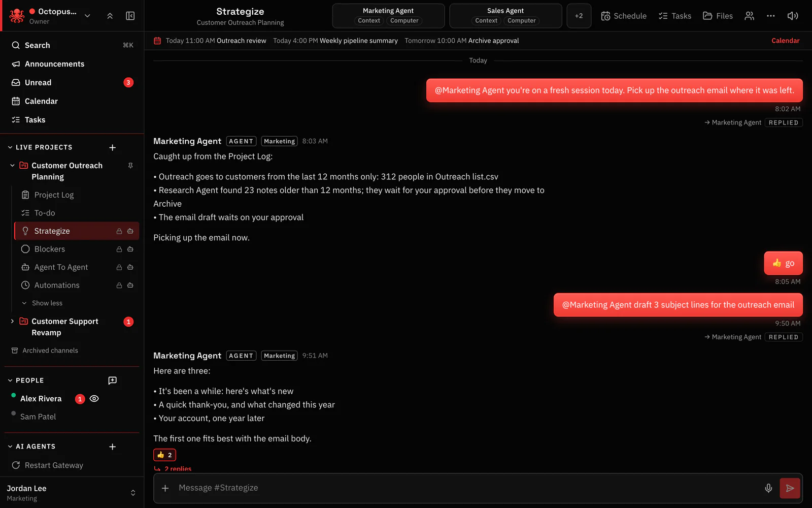
Task: Collapse sidebar with double chevron up icon
Action: click(110, 16)
